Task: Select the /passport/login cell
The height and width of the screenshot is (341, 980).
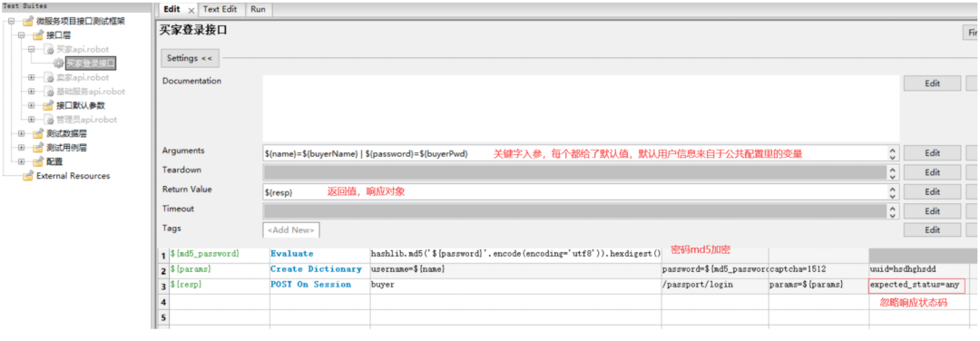Action: 715,286
